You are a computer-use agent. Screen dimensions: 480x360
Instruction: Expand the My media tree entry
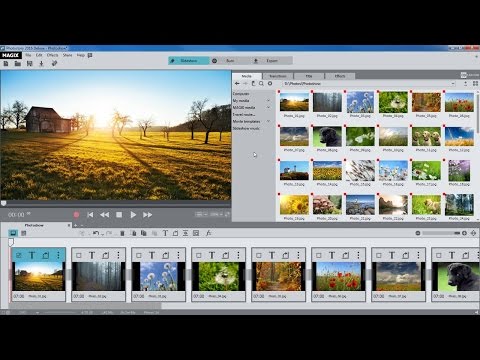pyautogui.click(x=269, y=101)
